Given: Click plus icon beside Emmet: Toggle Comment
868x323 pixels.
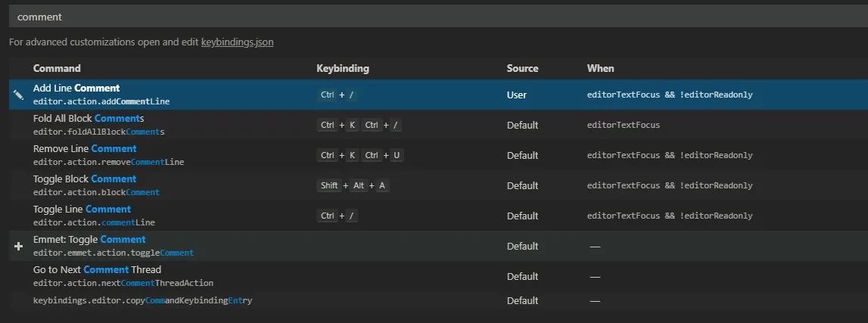Looking at the screenshot, I should (x=19, y=247).
